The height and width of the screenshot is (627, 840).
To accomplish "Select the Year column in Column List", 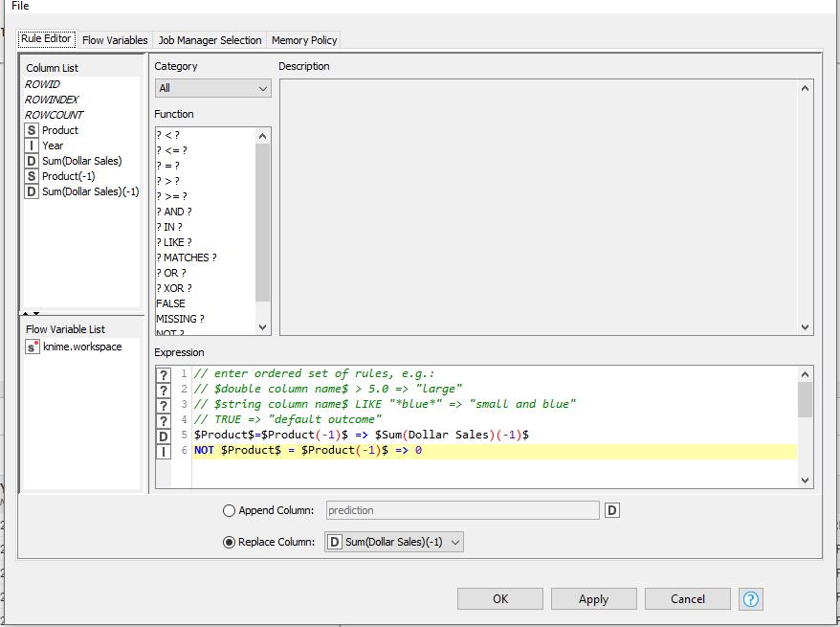I will pyautogui.click(x=53, y=146).
